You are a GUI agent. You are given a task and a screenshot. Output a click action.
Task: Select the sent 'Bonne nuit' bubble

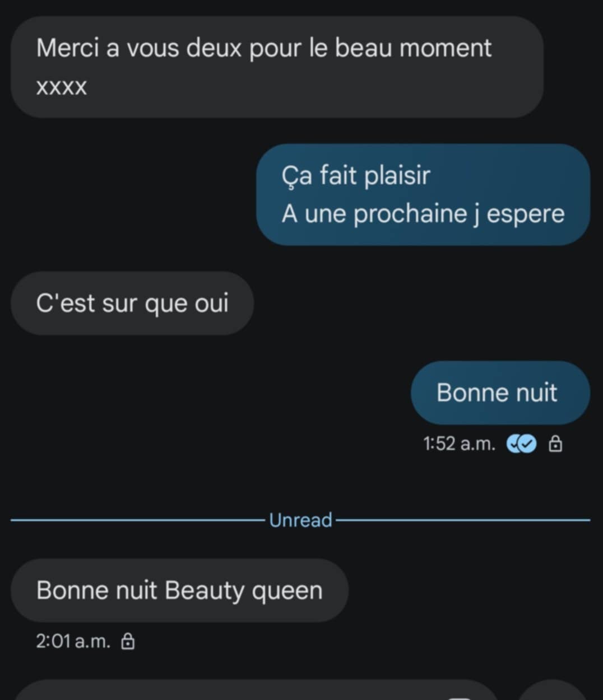point(500,393)
